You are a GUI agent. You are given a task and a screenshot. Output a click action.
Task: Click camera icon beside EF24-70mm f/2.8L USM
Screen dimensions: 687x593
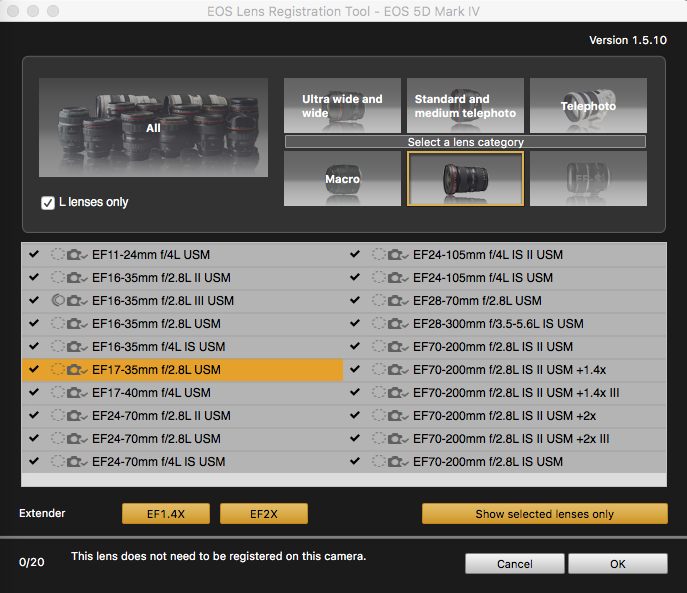pyautogui.click(x=77, y=439)
